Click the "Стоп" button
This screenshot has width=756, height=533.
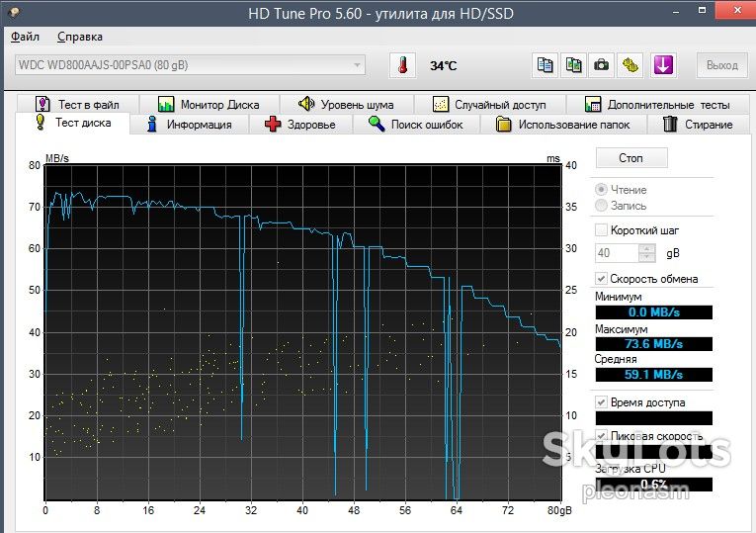point(631,158)
